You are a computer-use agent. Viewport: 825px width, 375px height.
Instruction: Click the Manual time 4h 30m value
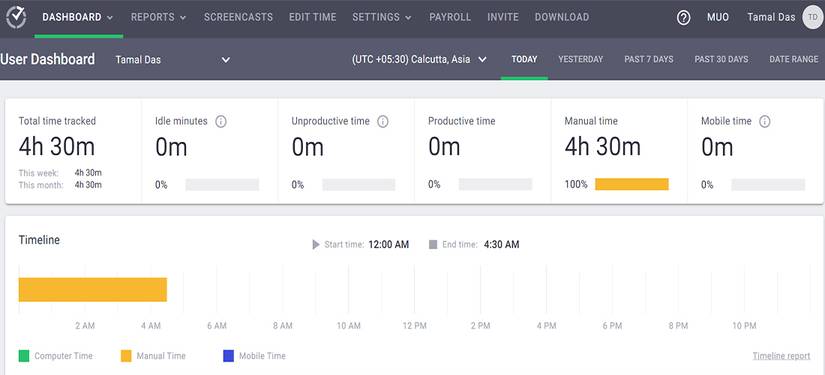click(603, 147)
